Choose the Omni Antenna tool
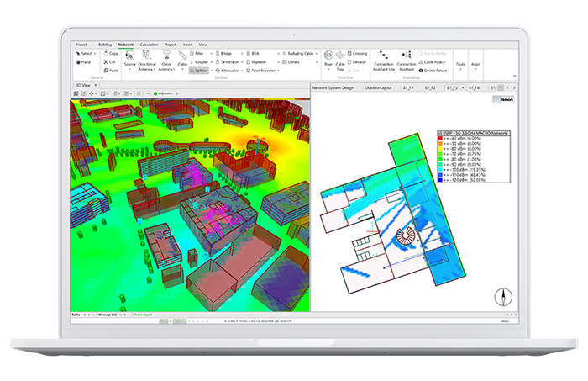Viewport: 588px width, 381px height. tap(166, 56)
